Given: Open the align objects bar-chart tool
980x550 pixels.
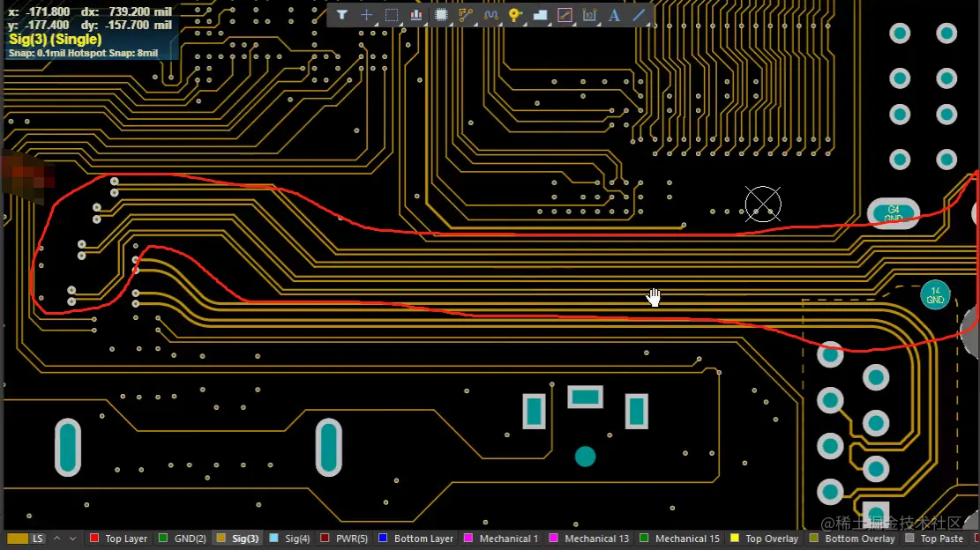Looking at the screenshot, I should pos(416,15).
